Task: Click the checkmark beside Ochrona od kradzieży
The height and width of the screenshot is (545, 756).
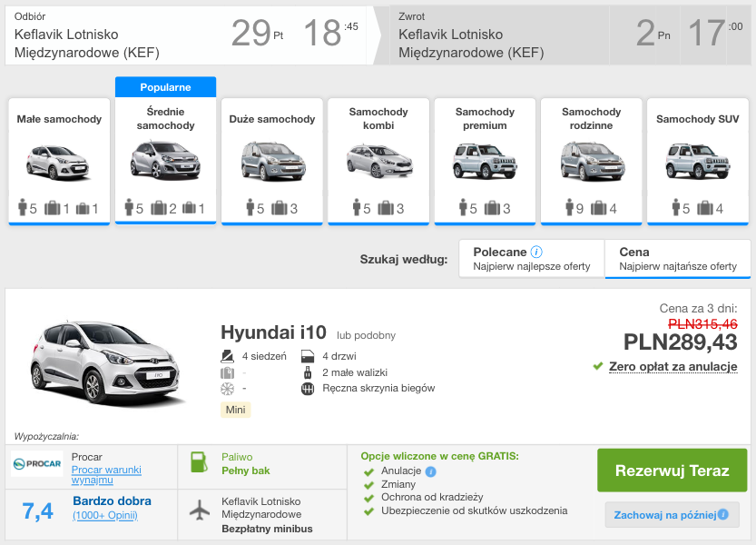Action: point(368,498)
